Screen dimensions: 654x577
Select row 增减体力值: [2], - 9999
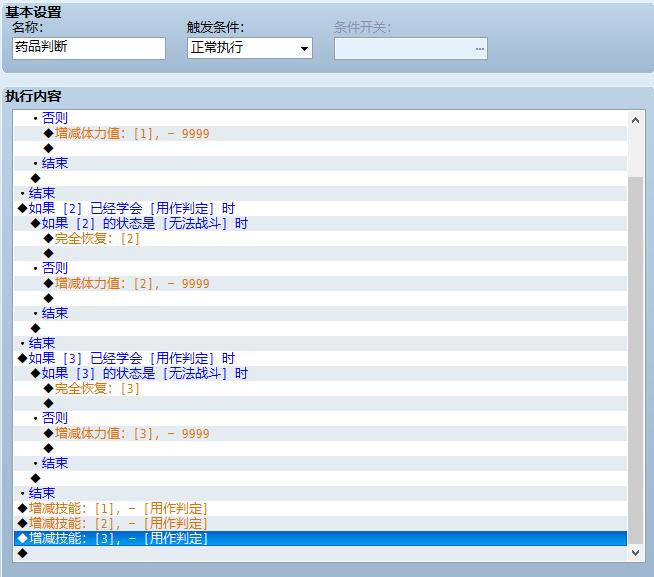click(x=320, y=283)
